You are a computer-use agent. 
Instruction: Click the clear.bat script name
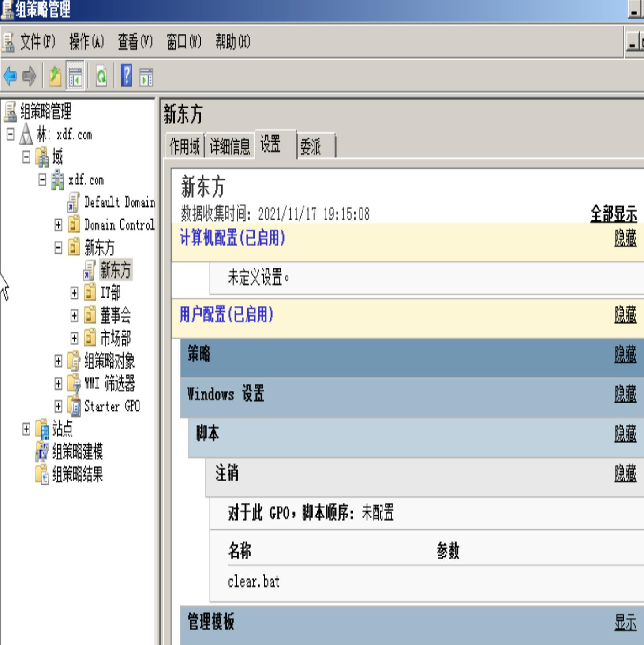[x=254, y=582]
